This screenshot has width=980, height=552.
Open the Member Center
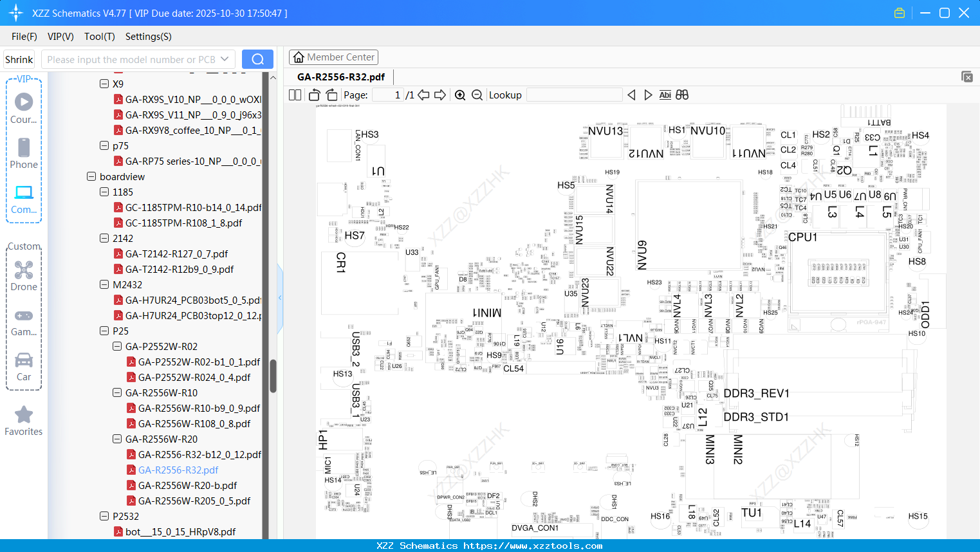pos(333,57)
